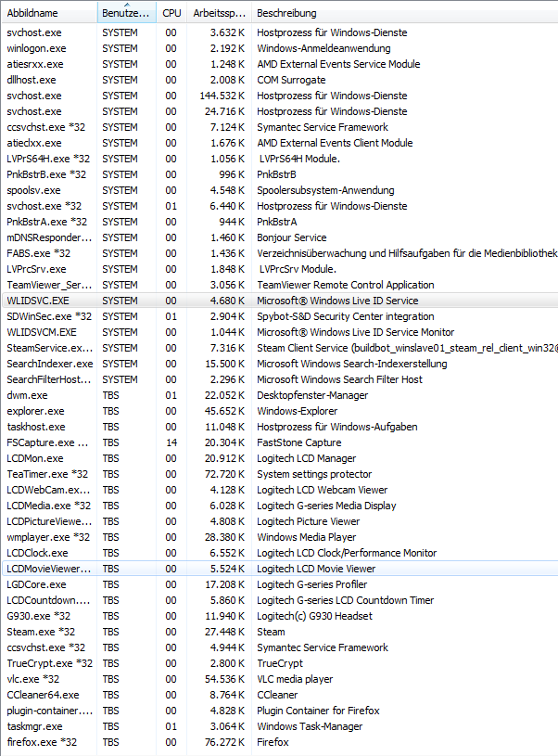Viewport: 558px width, 756px height.
Task: Select the SearchIndexer.exe process
Action: [x=280, y=364]
